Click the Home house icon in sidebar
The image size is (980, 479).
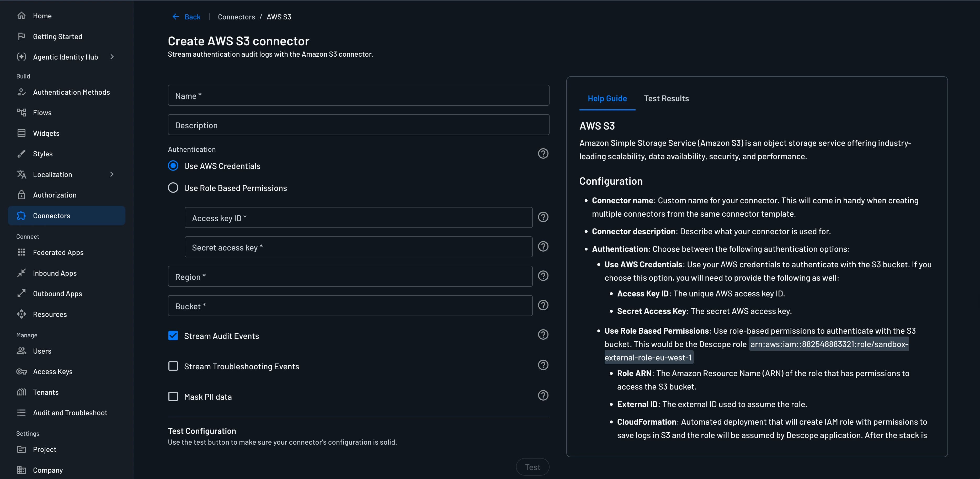(21, 15)
